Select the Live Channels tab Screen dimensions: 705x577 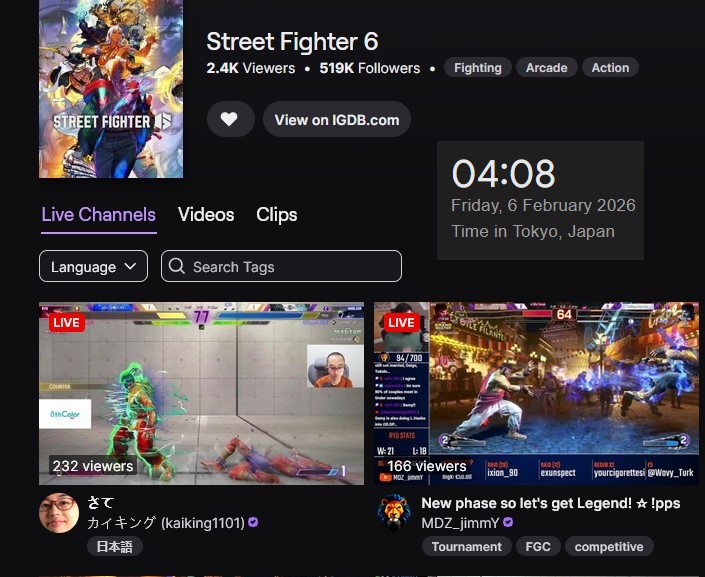[x=98, y=215]
